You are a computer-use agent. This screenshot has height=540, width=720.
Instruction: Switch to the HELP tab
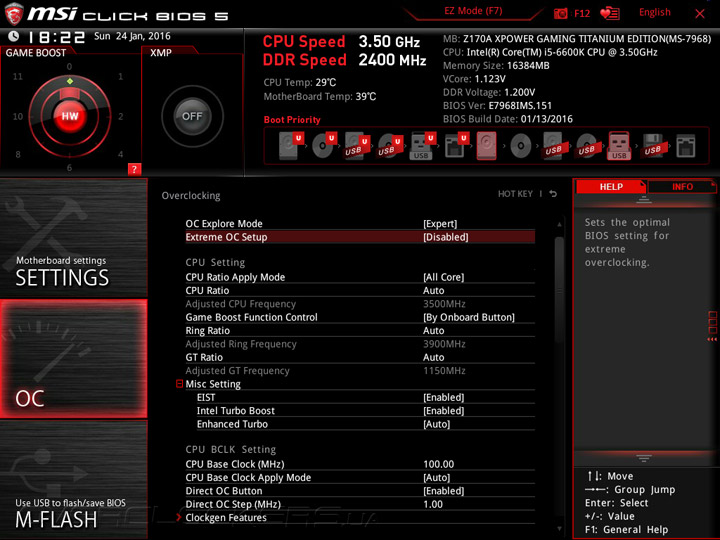611,186
